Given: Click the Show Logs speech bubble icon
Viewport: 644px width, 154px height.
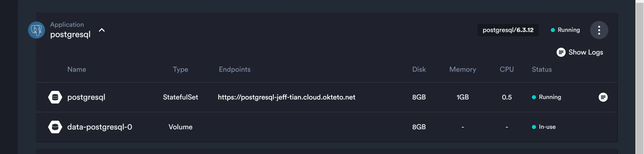Looking at the screenshot, I should (561, 52).
